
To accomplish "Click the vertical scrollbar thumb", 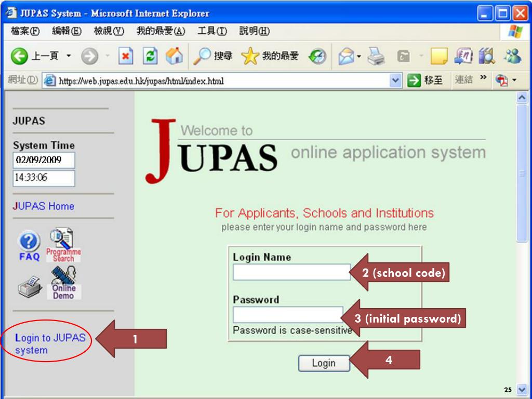I will click(x=522, y=173).
